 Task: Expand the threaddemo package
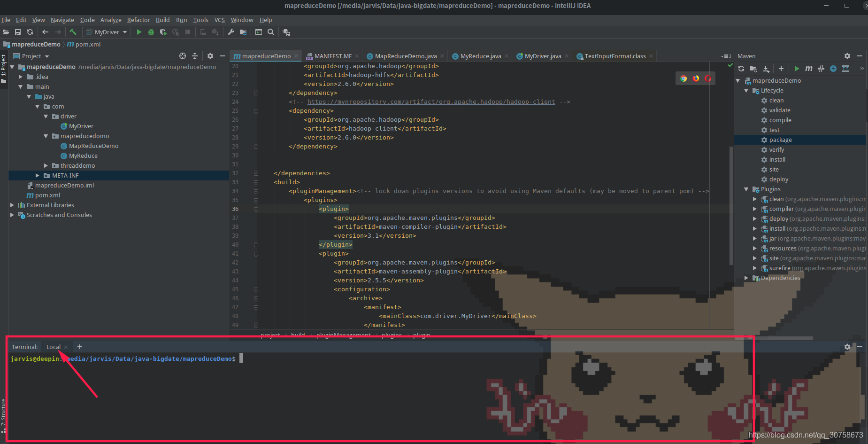[x=46, y=165]
